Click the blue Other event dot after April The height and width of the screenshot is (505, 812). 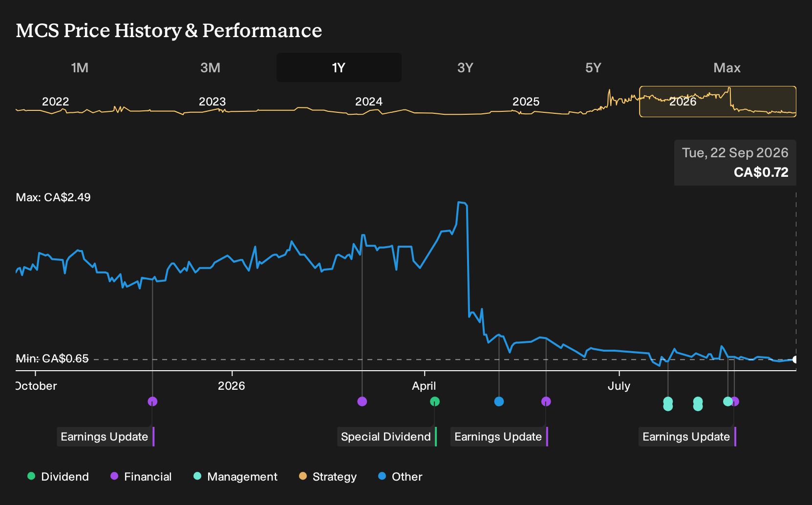(x=499, y=401)
